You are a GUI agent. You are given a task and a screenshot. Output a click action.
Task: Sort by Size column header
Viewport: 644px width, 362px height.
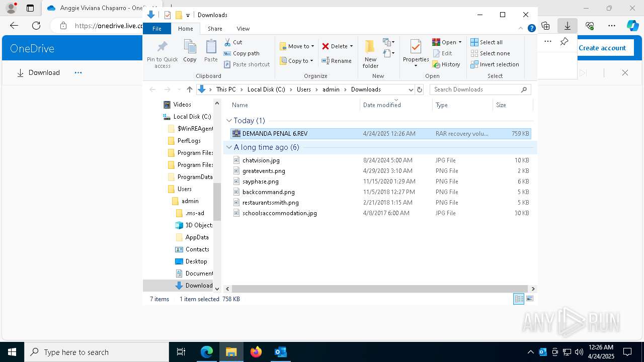pos(512,105)
